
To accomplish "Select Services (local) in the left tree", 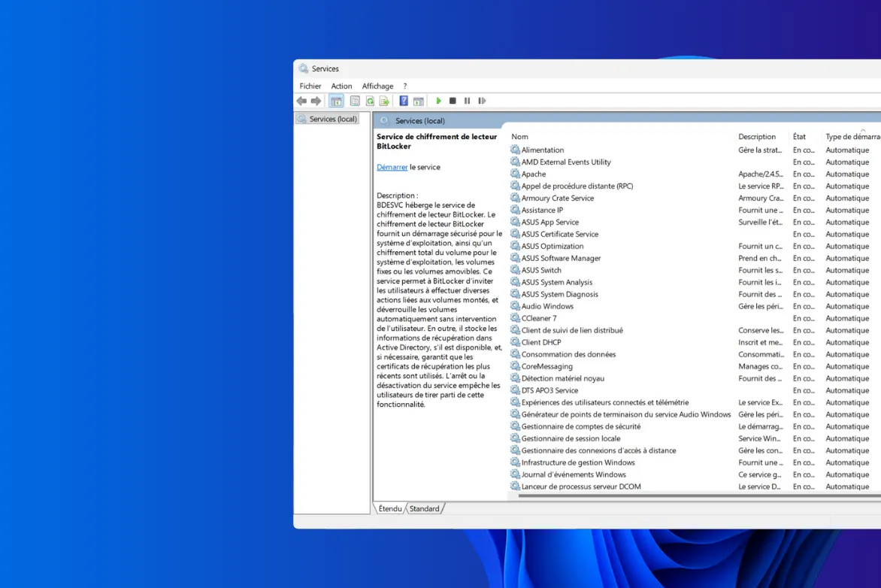I will [x=332, y=118].
